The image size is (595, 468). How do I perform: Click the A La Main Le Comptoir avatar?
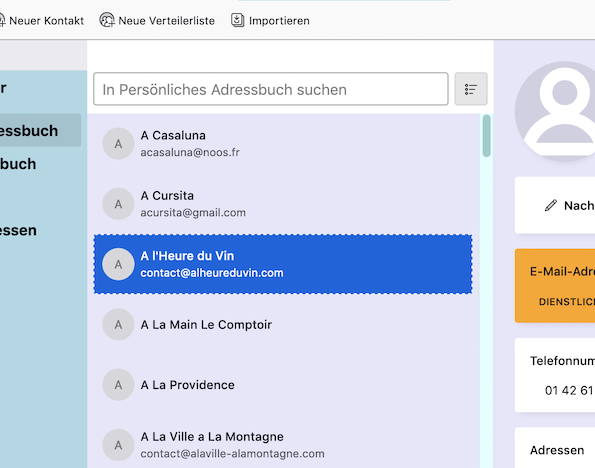118,325
